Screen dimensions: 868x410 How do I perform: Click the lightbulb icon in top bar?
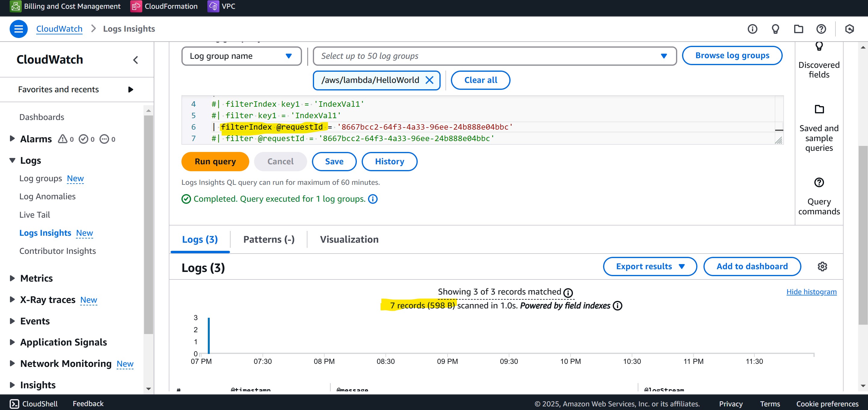[x=775, y=29]
